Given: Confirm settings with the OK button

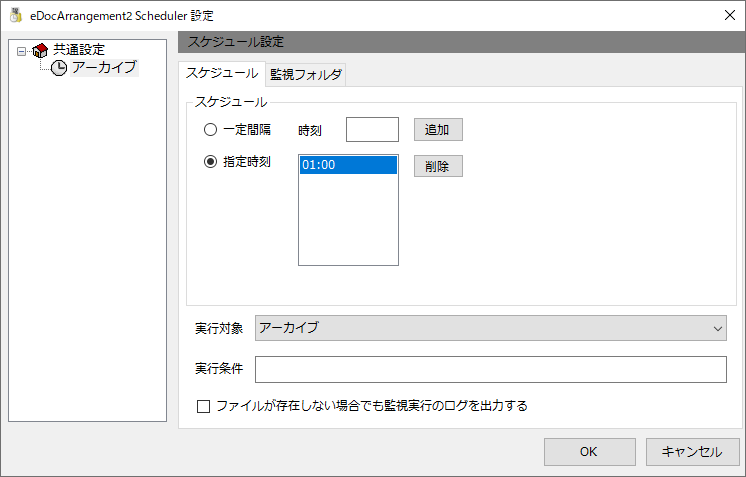Looking at the screenshot, I should pos(589,452).
